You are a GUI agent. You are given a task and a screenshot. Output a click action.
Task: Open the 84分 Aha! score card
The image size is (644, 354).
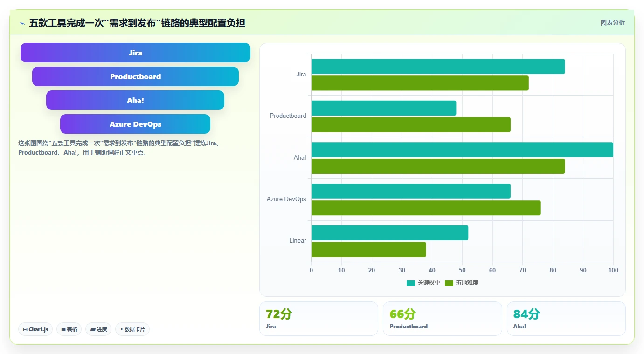566,319
